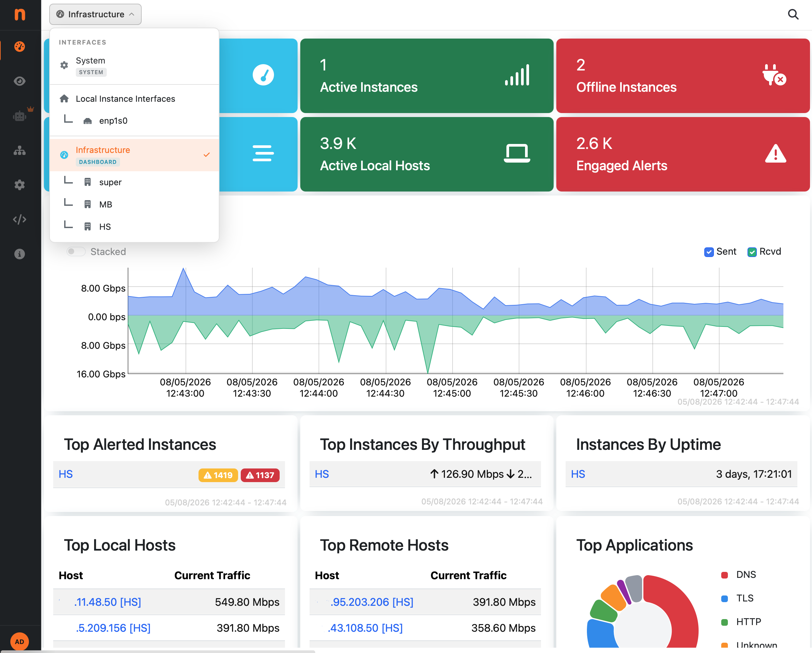Click the DNS red legend swatch
The width and height of the screenshot is (812, 653).
pyautogui.click(x=724, y=575)
